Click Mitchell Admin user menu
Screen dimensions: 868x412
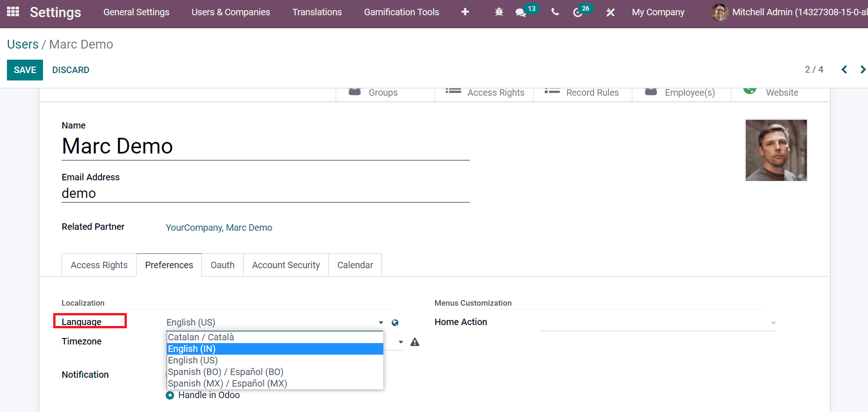[789, 12]
